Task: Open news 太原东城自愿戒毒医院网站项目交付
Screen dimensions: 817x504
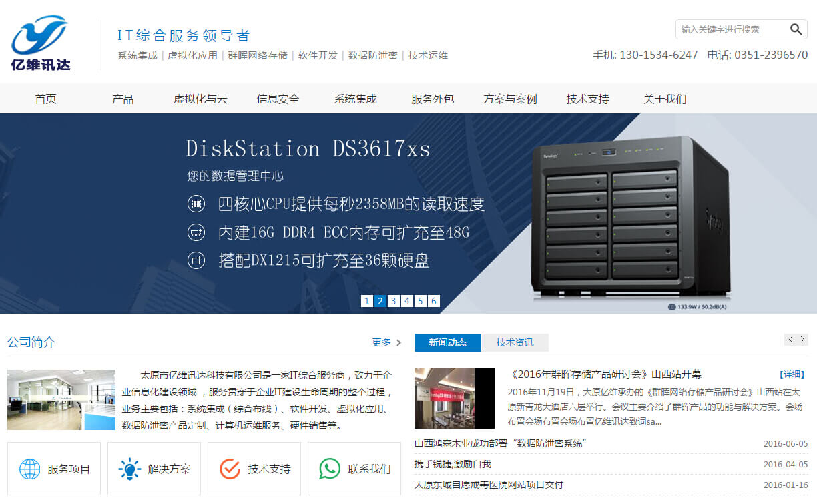Action: click(x=489, y=485)
